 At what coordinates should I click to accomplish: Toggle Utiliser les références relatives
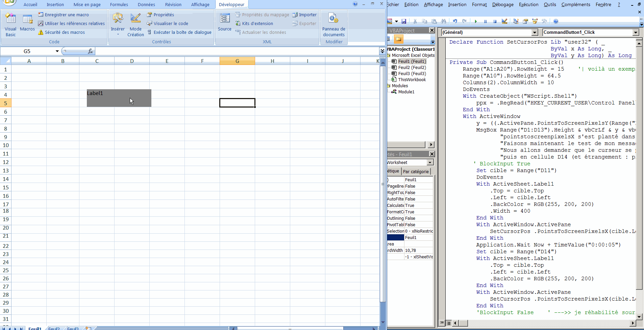pos(71,23)
